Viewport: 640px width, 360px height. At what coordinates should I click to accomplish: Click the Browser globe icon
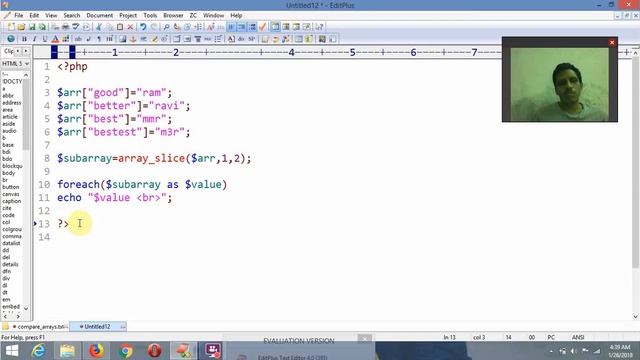[11, 39]
